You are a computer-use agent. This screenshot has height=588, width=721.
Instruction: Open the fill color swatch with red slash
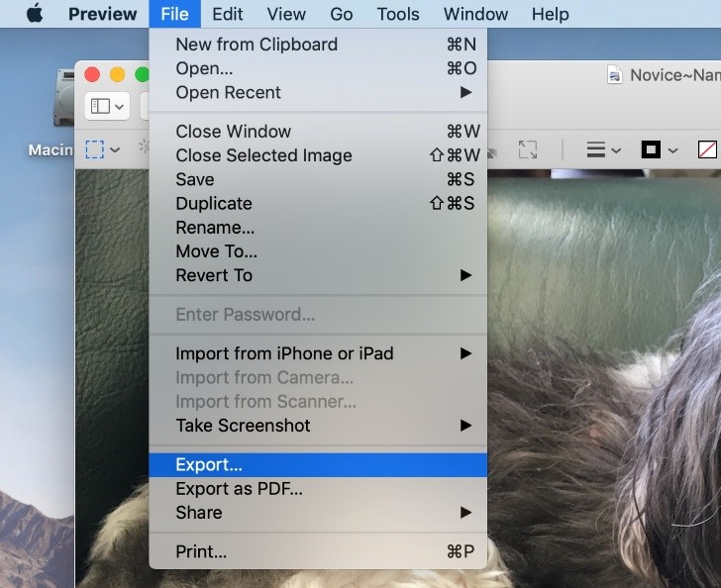(707, 149)
